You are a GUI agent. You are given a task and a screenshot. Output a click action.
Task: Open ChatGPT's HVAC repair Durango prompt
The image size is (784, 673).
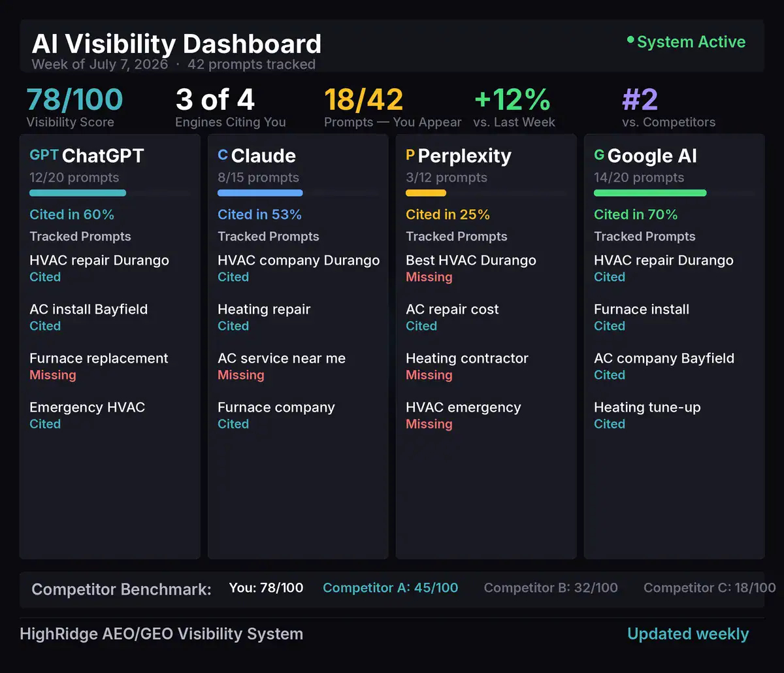[x=99, y=260]
